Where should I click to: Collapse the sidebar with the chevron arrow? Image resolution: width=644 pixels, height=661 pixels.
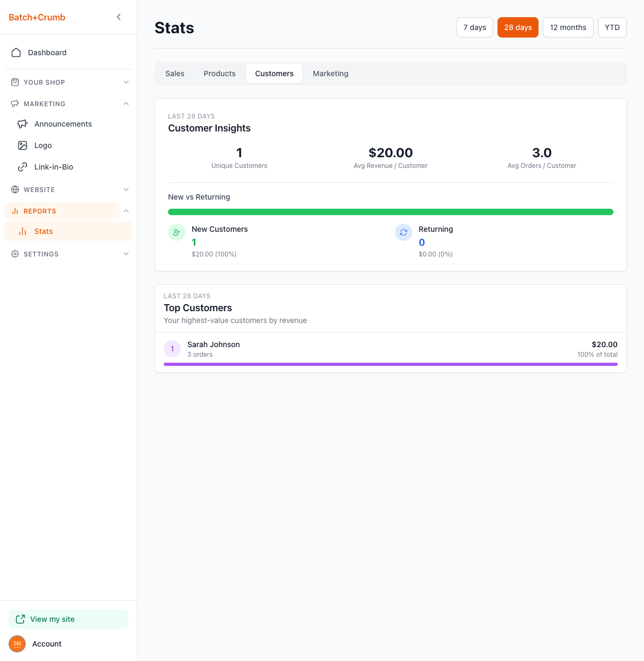point(119,17)
